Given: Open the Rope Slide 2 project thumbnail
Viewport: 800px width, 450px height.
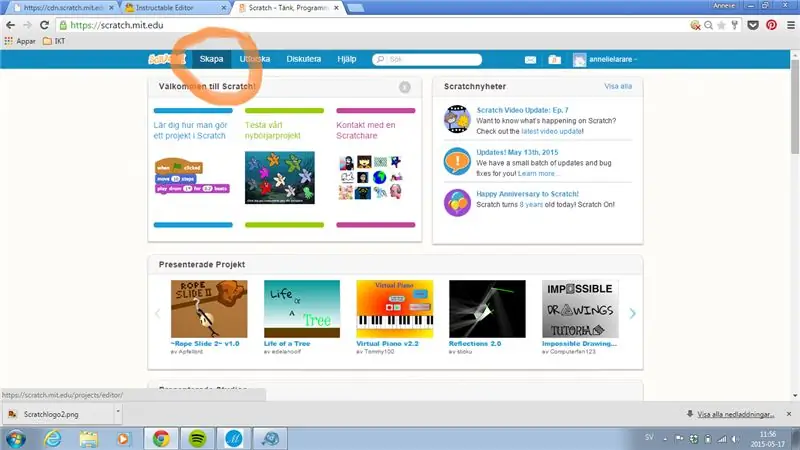Looking at the screenshot, I should [x=209, y=309].
